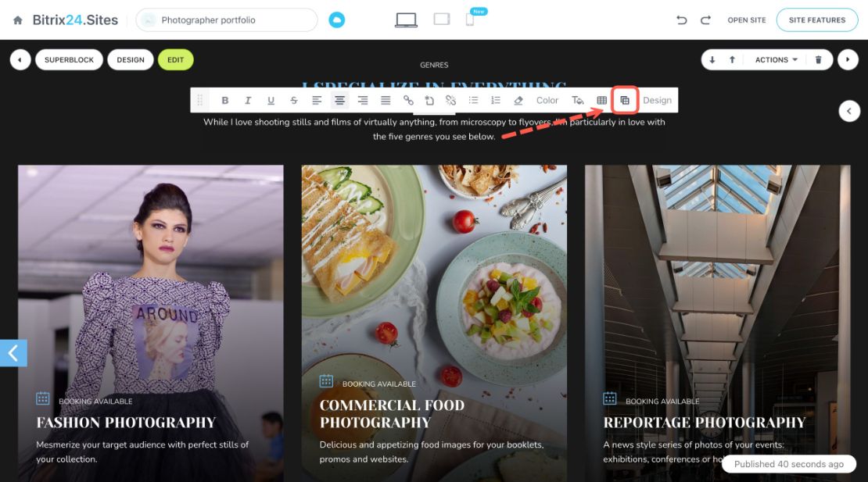Click calendar icon on the Fashion card

click(43, 398)
